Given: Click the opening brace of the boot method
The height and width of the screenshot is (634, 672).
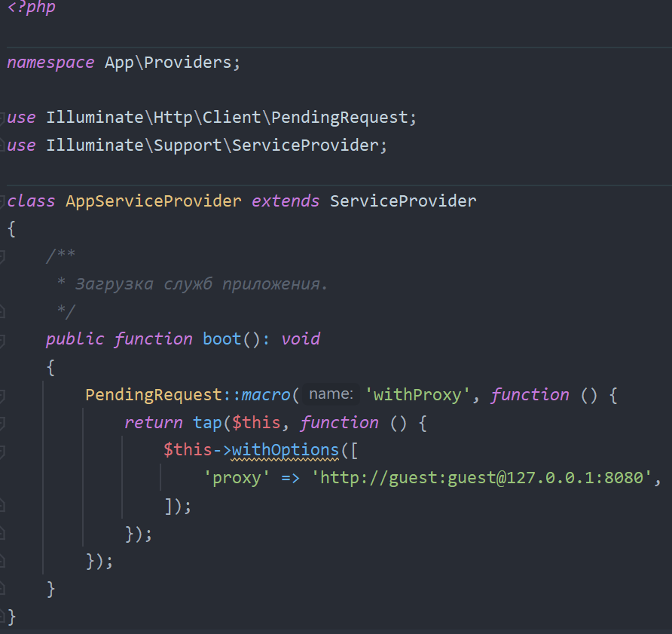Looking at the screenshot, I should [x=50, y=368].
